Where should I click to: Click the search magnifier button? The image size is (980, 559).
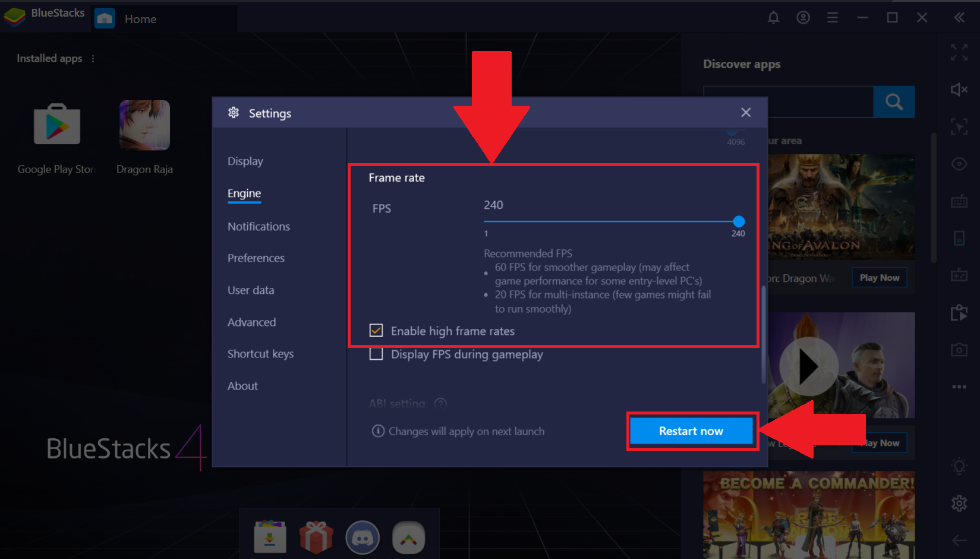(894, 102)
